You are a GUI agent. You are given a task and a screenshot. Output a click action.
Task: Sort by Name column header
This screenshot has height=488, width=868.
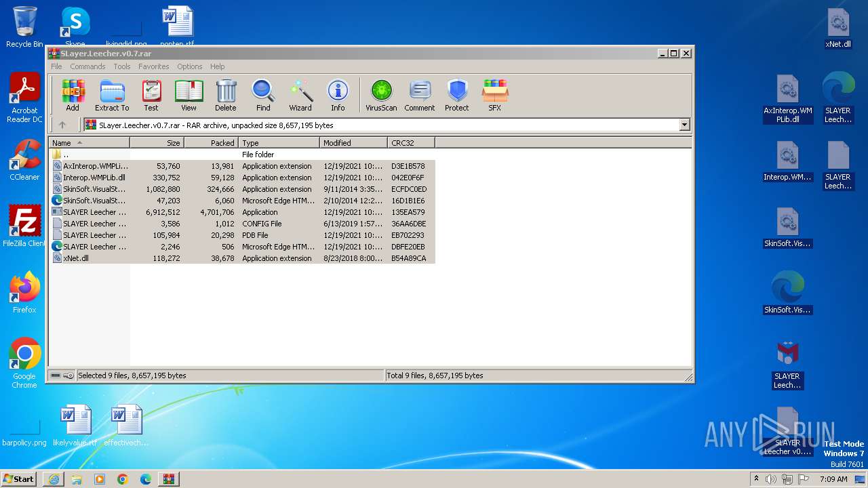coord(89,143)
